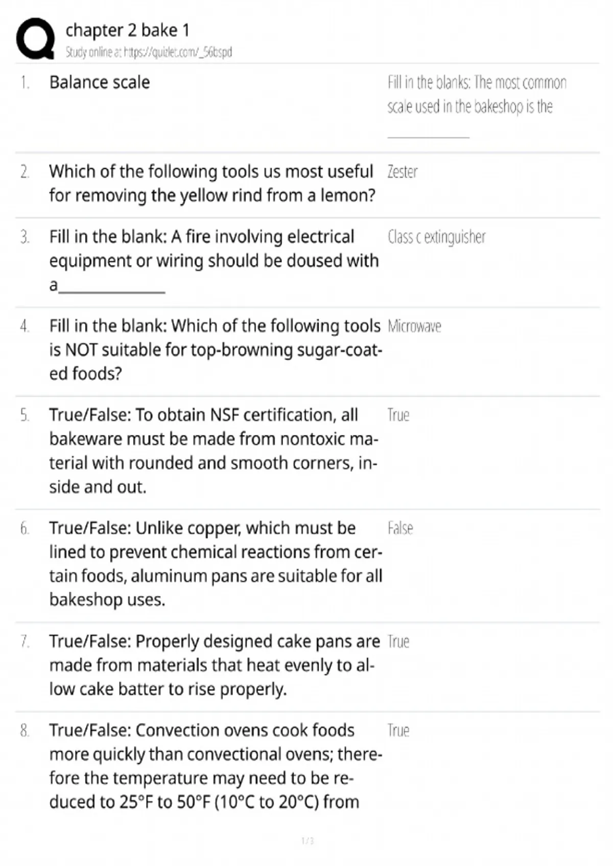Click the Quizlet Q logo icon
Image resolution: width=613 pixels, height=868 pixels.
pos(35,39)
